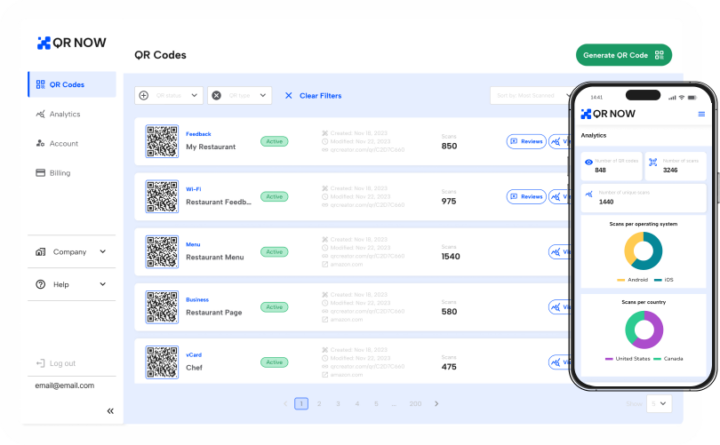Image resolution: width=720 pixels, height=445 pixels.
Task: Click the X icon beside Clear Filters
Action: click(288, 96)
